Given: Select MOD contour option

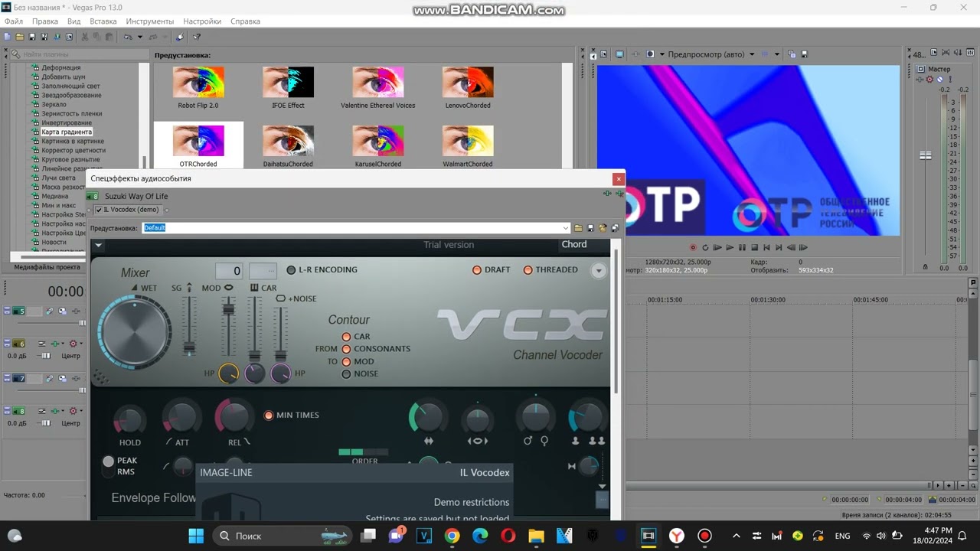Looking at the screenshot, I should click(x=346, y=361).
